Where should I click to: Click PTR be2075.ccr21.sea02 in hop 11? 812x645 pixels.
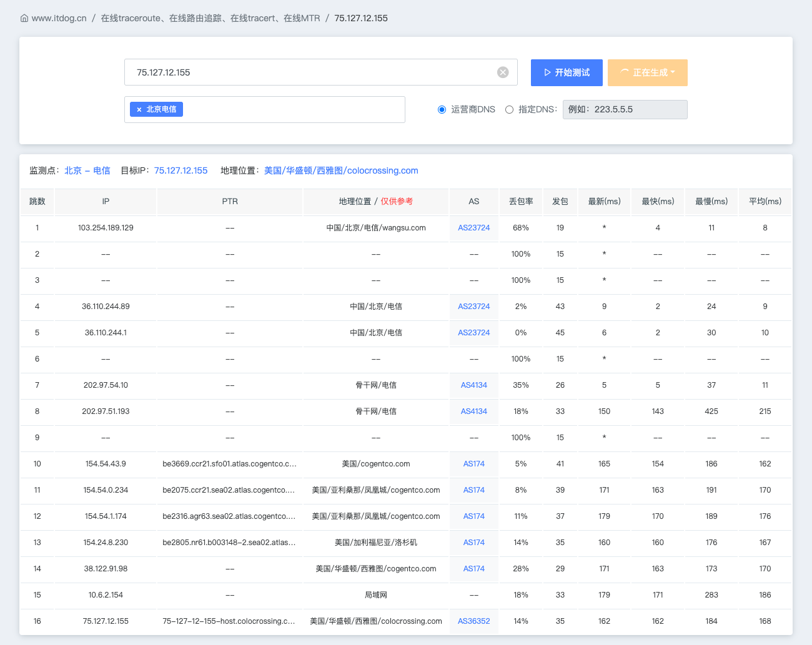point(229,490)
